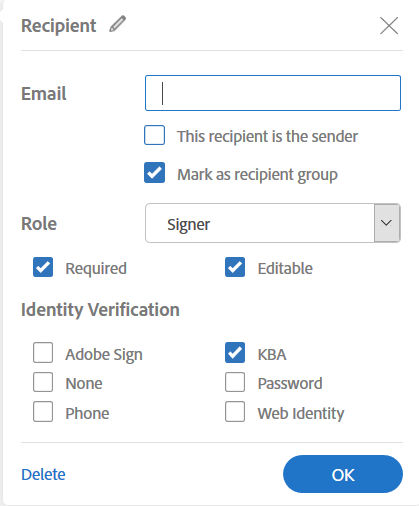419x506 pixels.
Task: Click the Recipient title text
Action: 59,26
